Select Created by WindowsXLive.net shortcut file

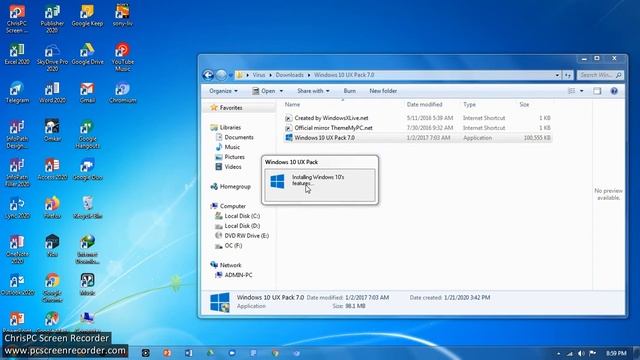pyautogui.click(x=331, y=118)
